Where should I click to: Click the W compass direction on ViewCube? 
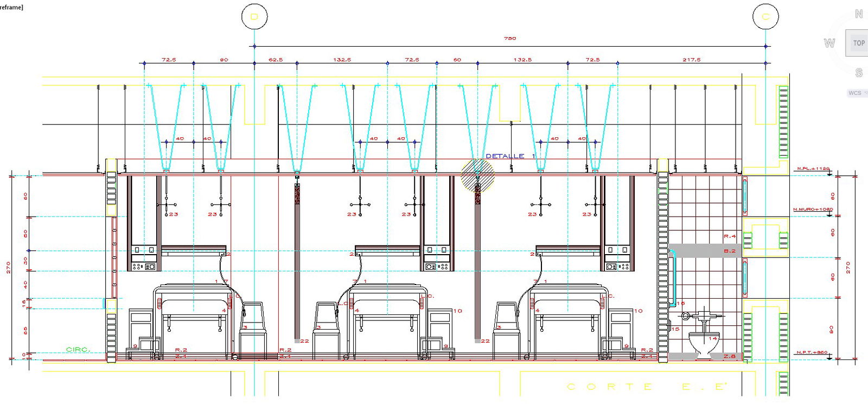click(x=829, y=43)
